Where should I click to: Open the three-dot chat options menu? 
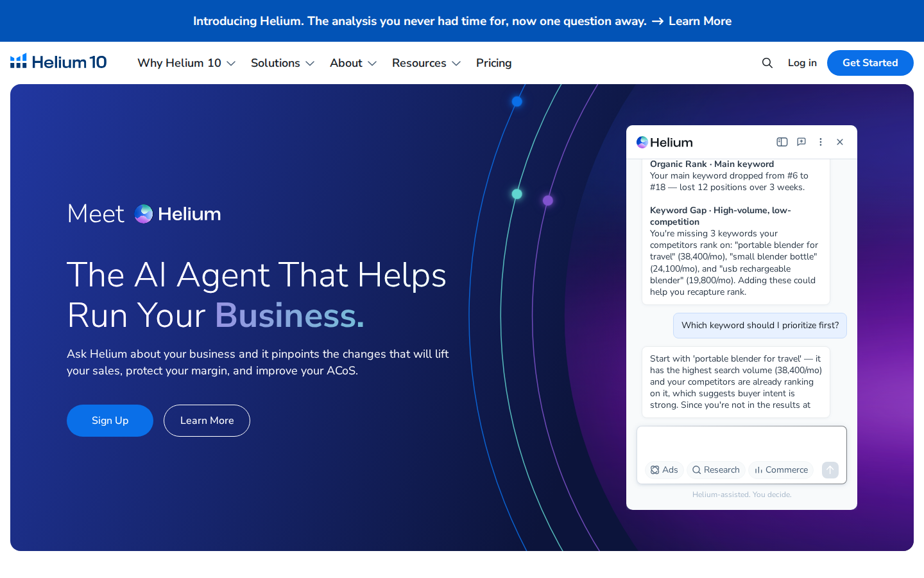pyautogui.click(x=820, y=142)
